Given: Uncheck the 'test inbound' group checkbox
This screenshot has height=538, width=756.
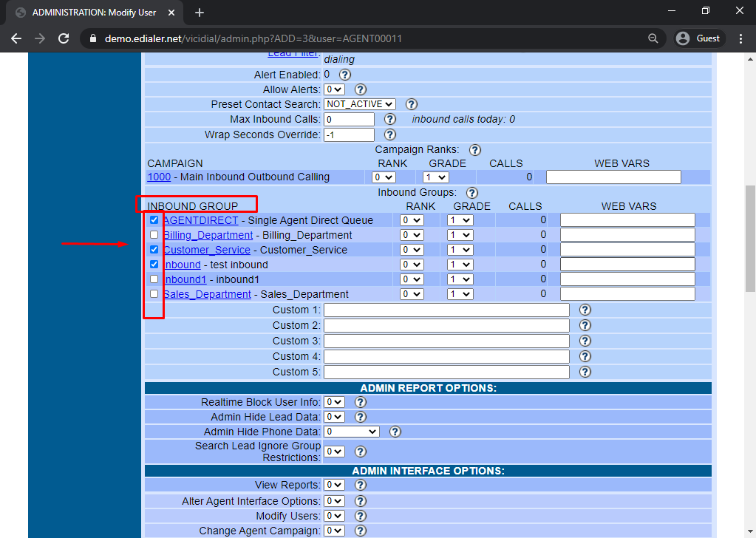Looking at the screenshot, I should (x=154, y=264).
